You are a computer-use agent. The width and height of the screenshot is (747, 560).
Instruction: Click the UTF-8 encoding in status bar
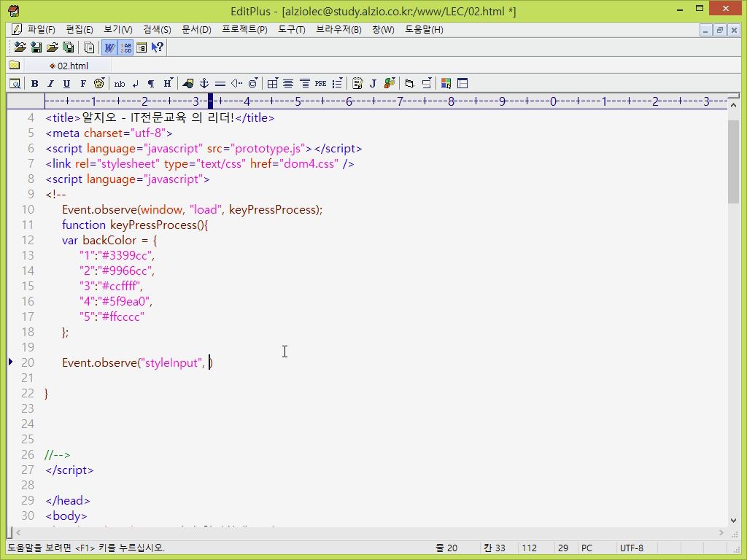[631, 548]
